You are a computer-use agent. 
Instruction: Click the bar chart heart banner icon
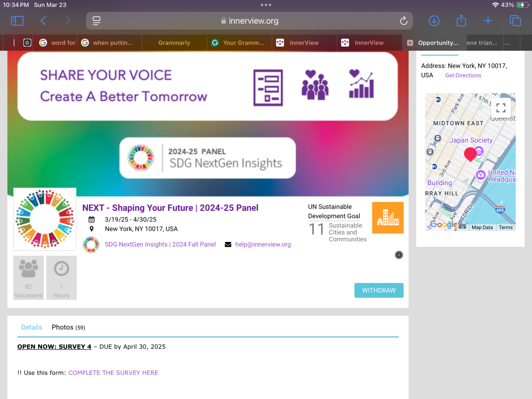361,84
